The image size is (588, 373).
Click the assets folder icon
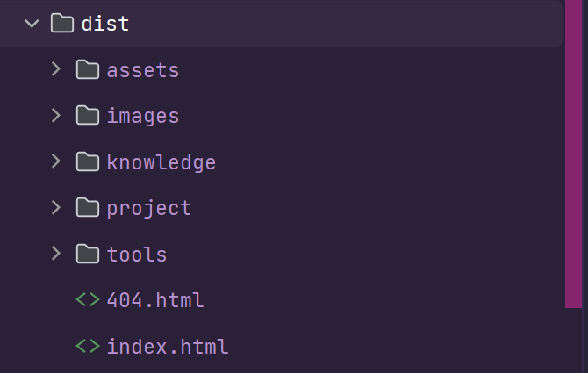click(x=87, y=69)
